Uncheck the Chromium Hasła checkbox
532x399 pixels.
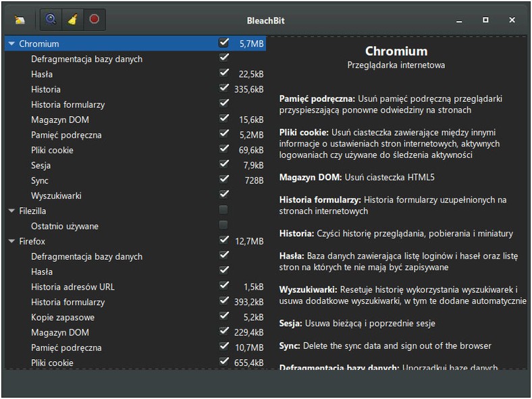coord(223,74)
